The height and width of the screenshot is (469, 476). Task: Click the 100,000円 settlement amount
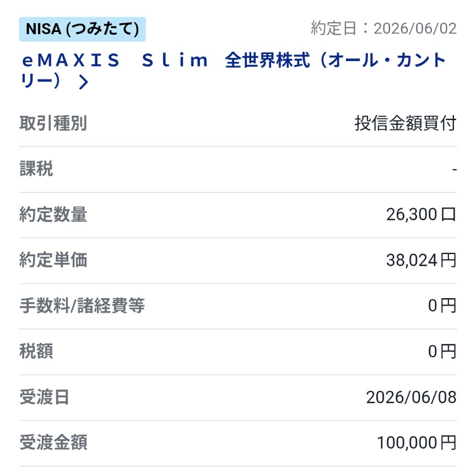416,443
